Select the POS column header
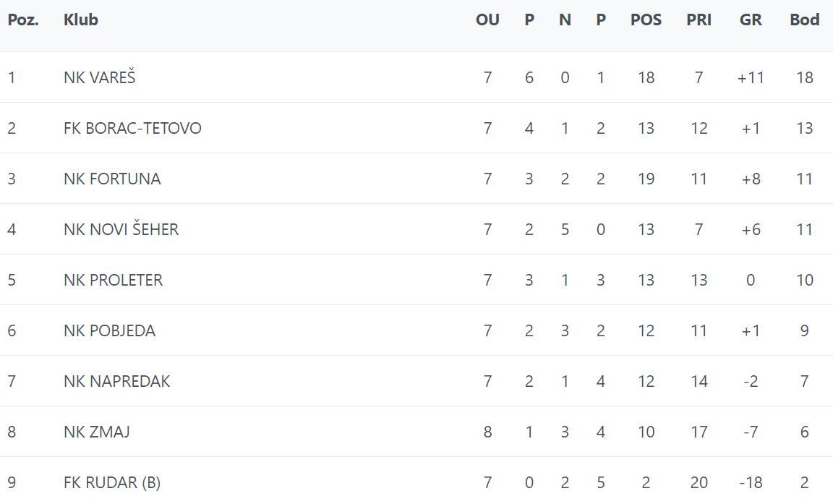833x504 pixels. tap(646, 20)
